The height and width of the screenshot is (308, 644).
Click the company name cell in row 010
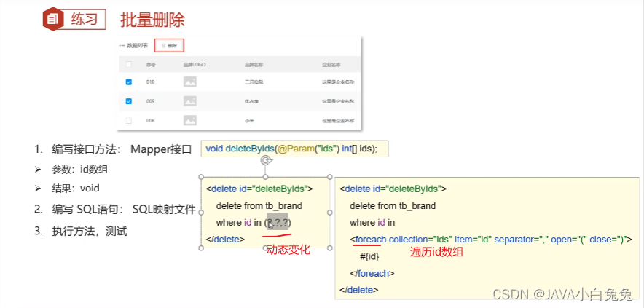click(338, 82)
